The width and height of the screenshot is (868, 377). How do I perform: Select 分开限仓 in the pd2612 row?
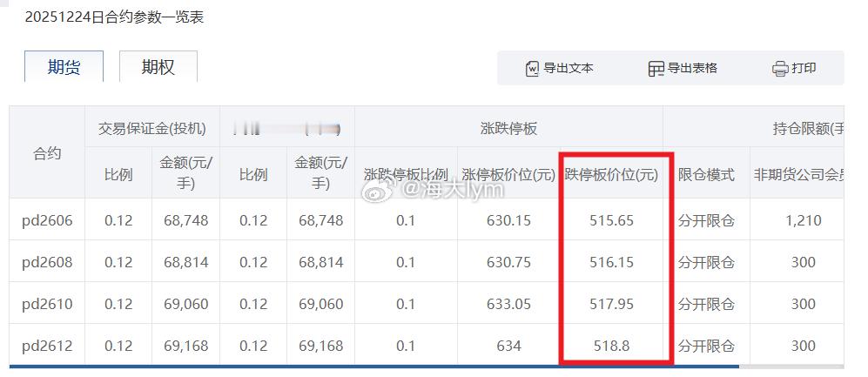tap(706, 346)
